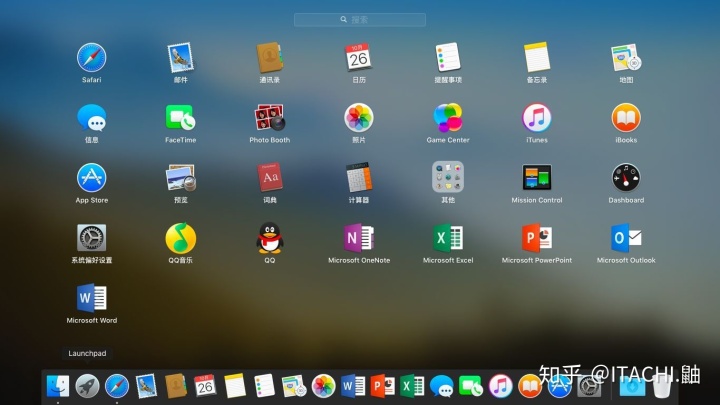720x405 pixels.
Task: Open iTunes icon in the Dock
Action: tap(500, 386)
